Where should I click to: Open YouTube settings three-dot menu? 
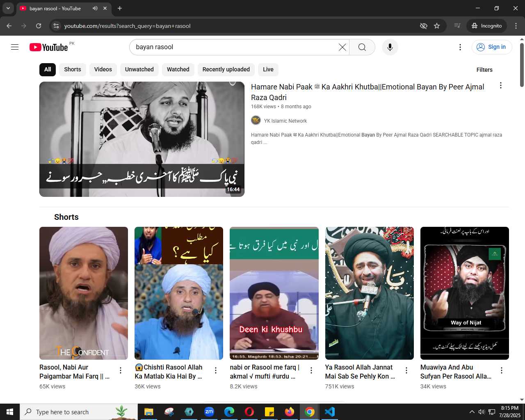460,47
